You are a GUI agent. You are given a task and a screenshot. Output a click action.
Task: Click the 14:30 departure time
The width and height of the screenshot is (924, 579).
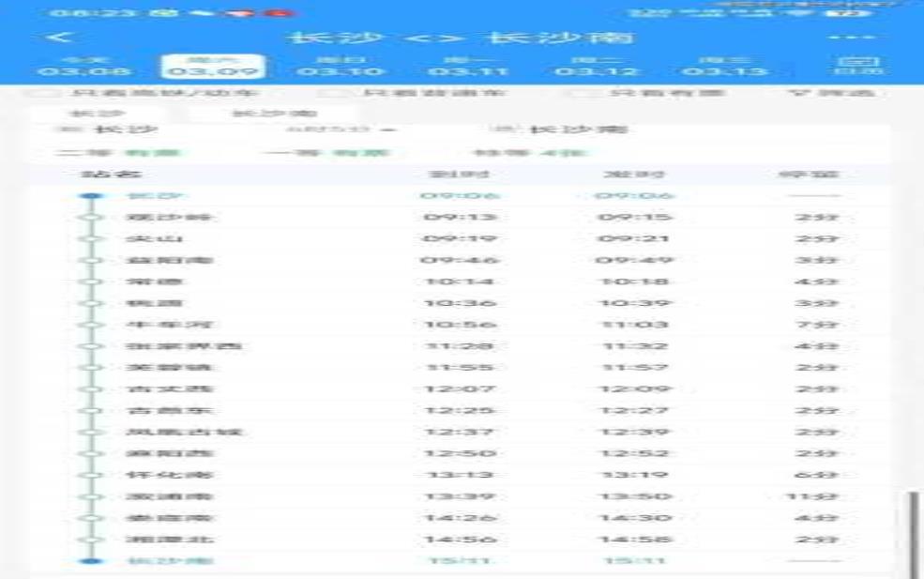pyautogui.click(x=634, y=518)
